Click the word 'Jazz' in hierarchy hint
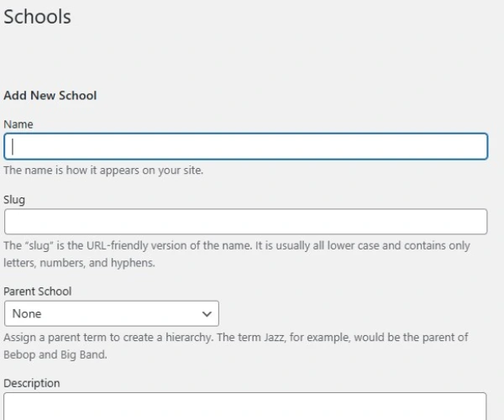 click(x=295, y=337)
